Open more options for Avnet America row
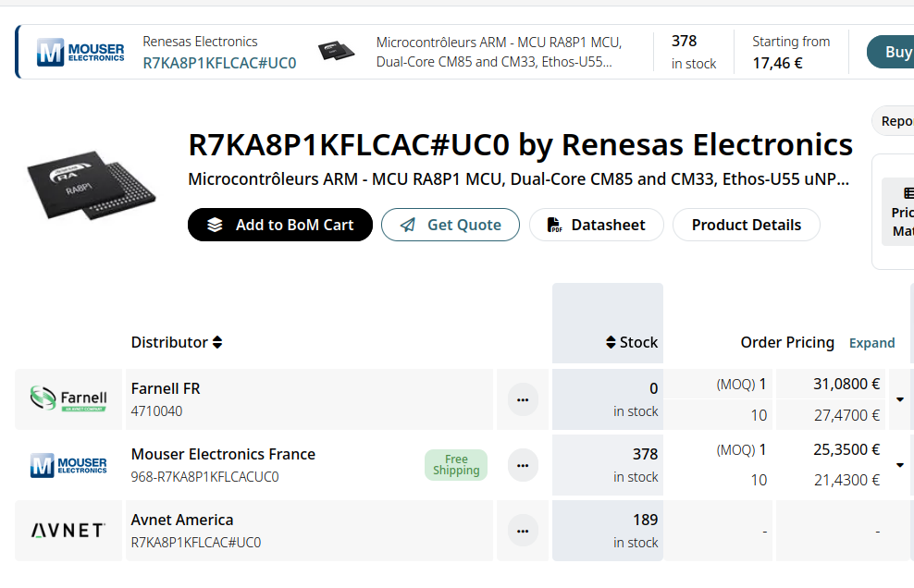Viewport: 914px width, 588px height. (523, 531)
